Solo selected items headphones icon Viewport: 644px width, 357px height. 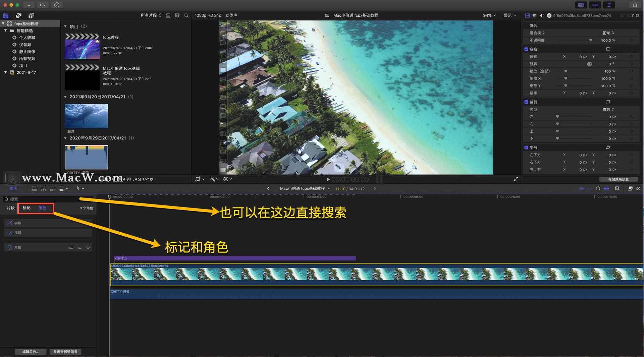(598, 189)
